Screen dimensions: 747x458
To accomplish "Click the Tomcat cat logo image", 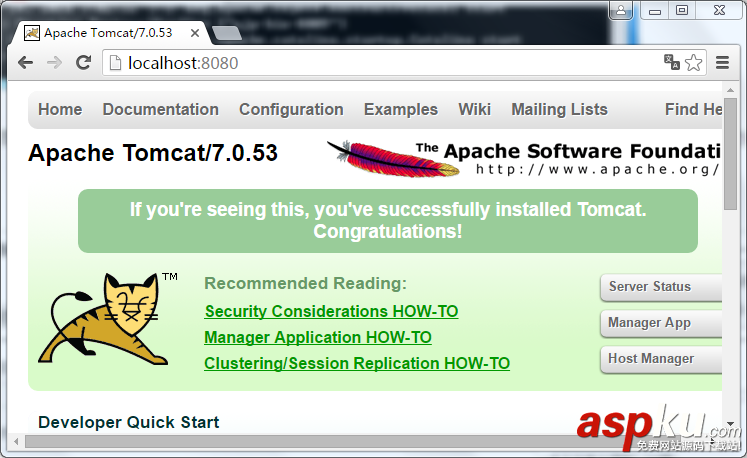I will [107, 318].
